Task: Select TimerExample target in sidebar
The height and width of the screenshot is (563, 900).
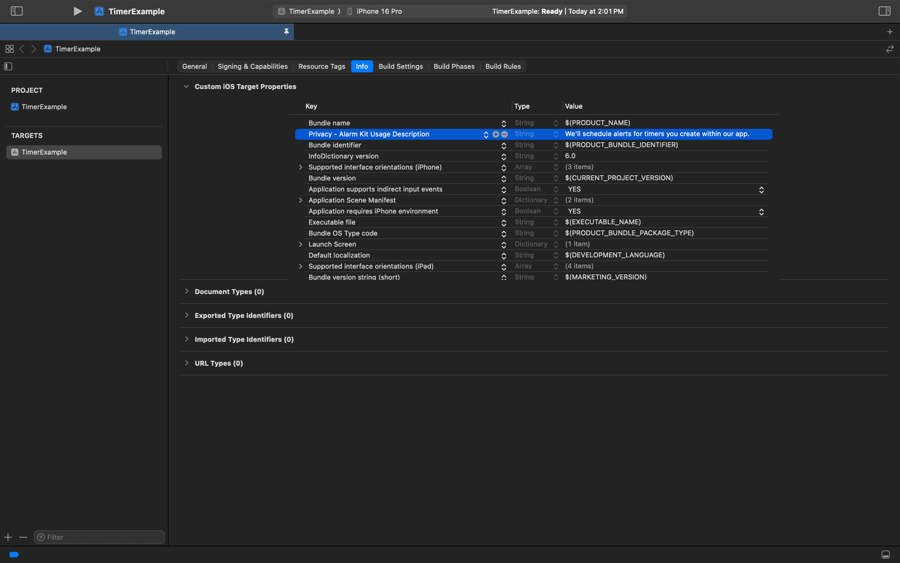Action: 84,152
